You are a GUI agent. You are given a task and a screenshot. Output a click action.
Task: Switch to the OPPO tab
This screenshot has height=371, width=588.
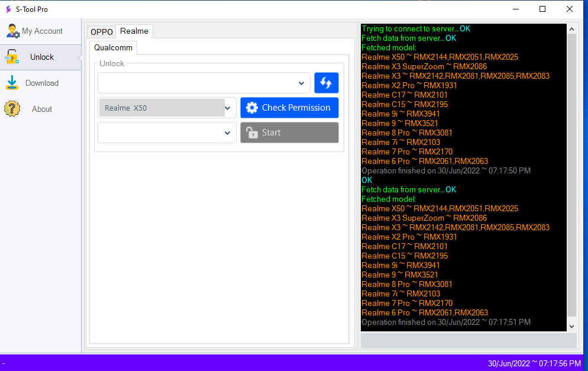101,32
